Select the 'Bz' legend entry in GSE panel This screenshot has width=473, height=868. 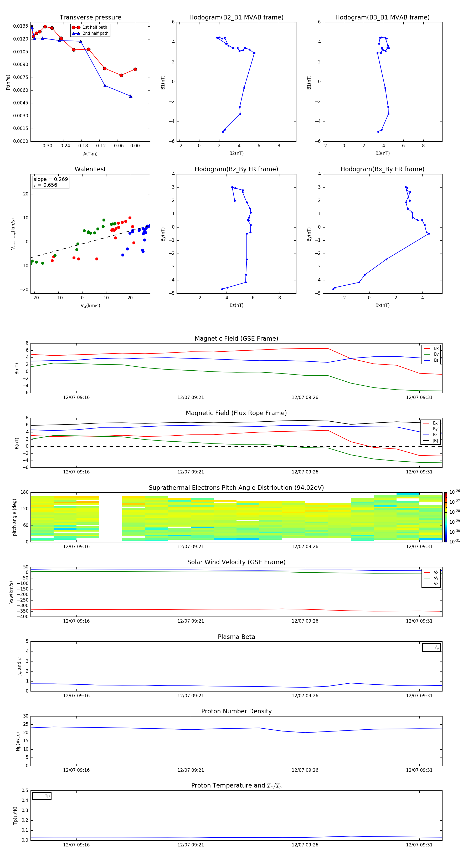click(431, 360)
